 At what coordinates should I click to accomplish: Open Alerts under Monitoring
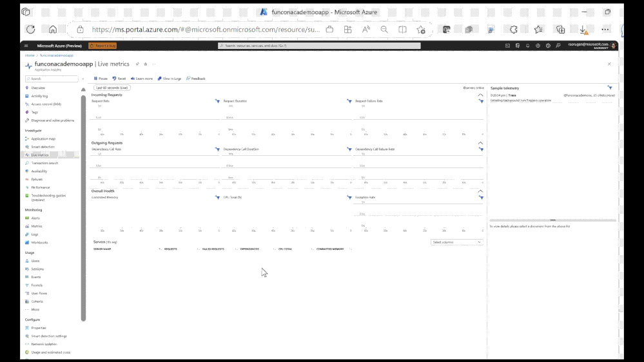click(x=35, y=218)
